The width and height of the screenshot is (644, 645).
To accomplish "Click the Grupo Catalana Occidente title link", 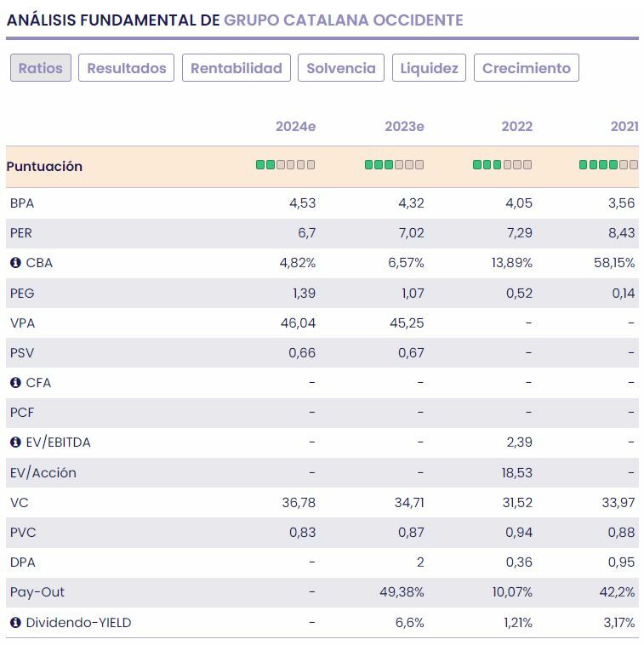I will pyautogui.click(x=344, y=20).
